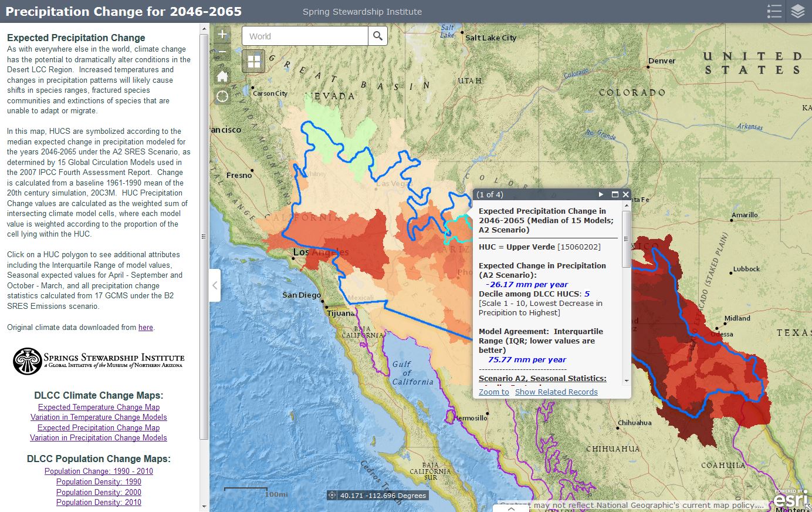Reset map to default home extent
Image resolution: width=812 pixels, height=512 pixels.
click(x=222, y=76)
